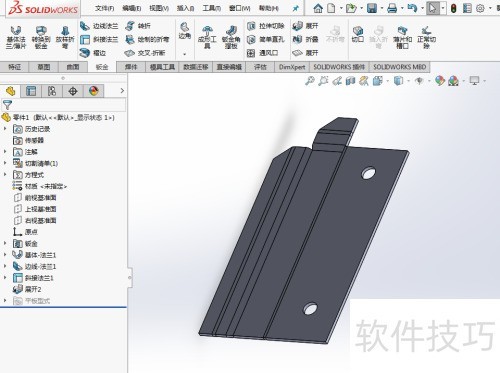This screenshot has height=373, width=500.
Task: Click the Print icon in top toolbar
Action: coord(392,8)
